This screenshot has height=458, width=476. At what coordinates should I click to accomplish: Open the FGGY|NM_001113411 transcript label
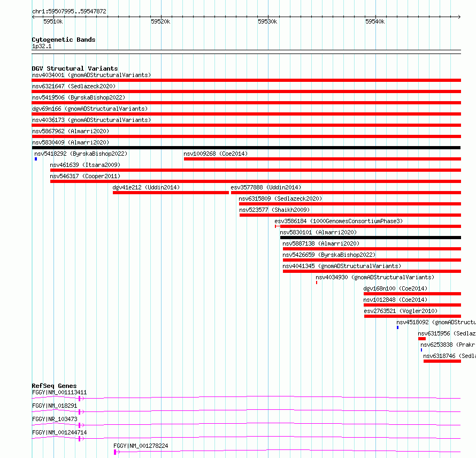point(59,392)
